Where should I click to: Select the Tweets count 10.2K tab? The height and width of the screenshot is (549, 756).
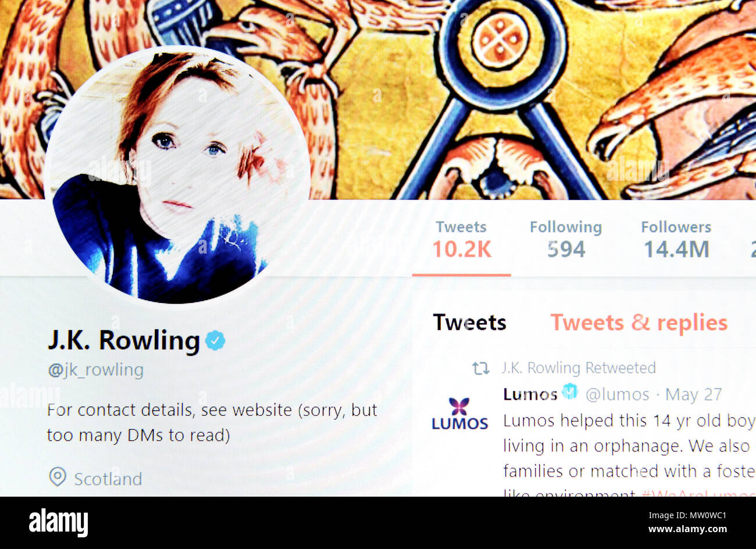click(x=462, y=240)
